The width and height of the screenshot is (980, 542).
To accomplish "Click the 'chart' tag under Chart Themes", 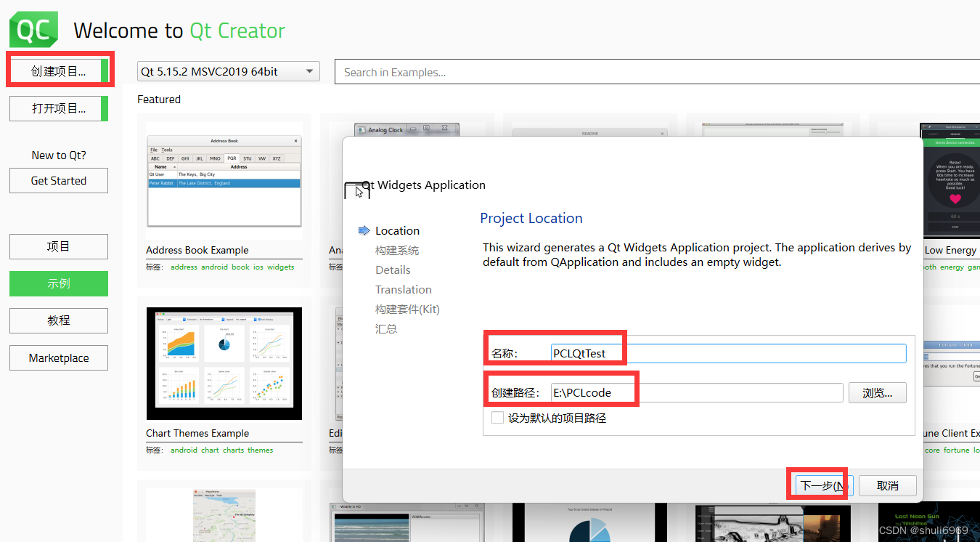I will click(210, 450).
